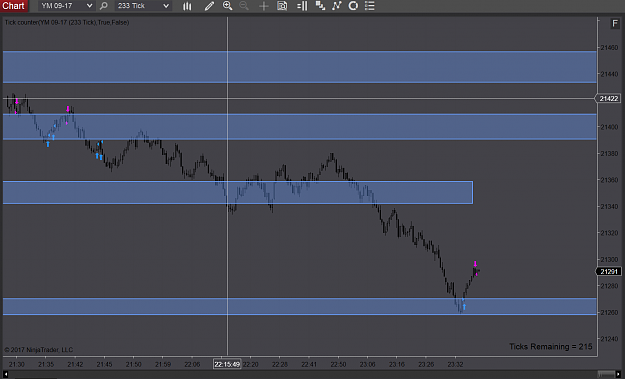625x379 pixels.
Task: Click the zoom in magnifier icon
Action: coord(228,6)
